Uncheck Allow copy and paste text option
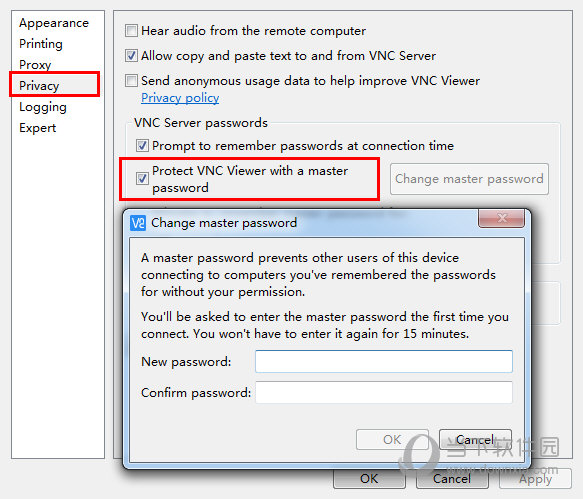583x499 pixels. coord(131,56)
